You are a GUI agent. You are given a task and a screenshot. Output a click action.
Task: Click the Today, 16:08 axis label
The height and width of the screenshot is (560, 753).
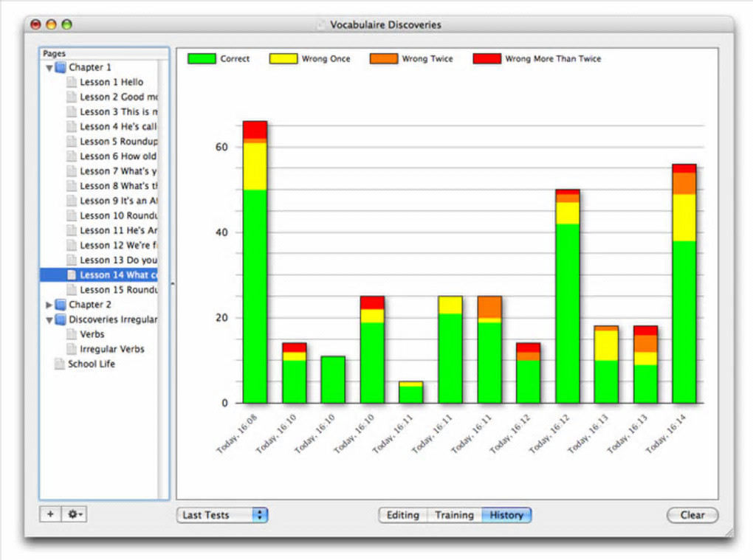click(x=237, y=434)
